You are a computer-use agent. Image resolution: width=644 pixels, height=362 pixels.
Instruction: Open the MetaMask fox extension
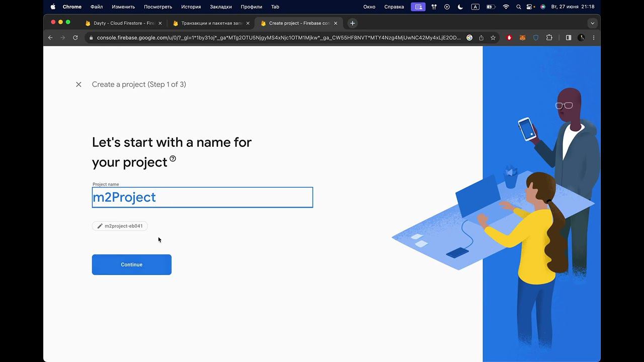[x=522, y=38]
